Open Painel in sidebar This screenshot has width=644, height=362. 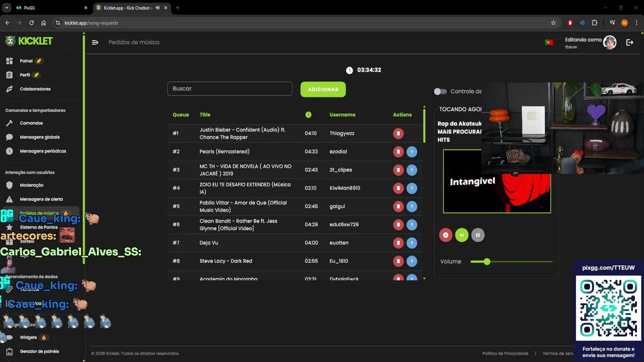(x=26, y=61)
